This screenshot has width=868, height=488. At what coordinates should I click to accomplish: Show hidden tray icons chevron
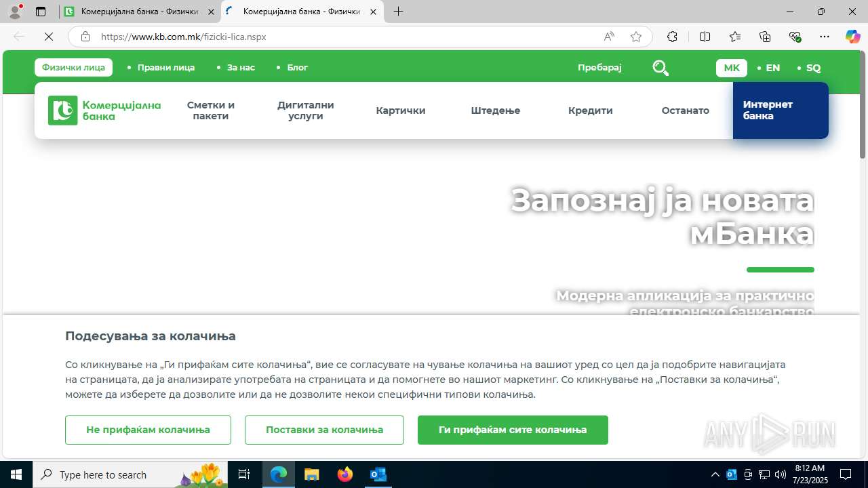click(715, 474)
